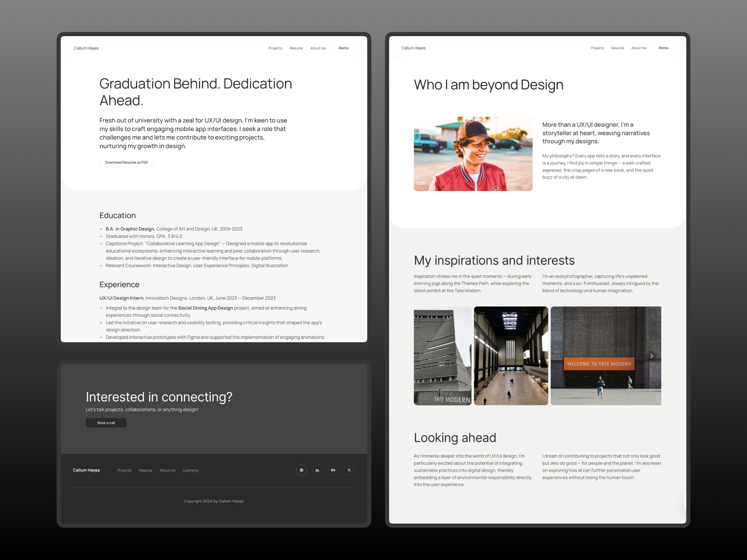
Task: Open Projects in about page navbar
Action: 597,48
